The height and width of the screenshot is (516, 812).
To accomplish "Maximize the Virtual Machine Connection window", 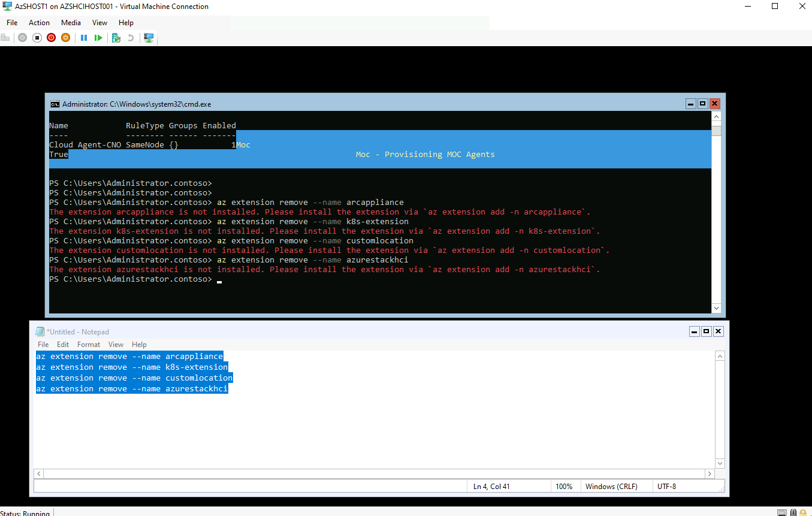I will [x=775, y=7].
